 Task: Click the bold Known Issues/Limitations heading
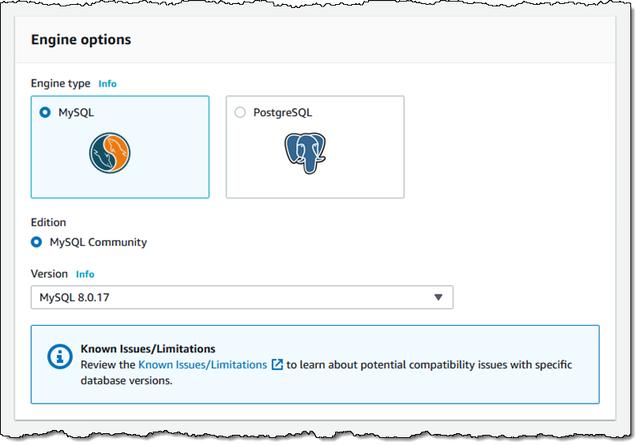coord(148,349)
